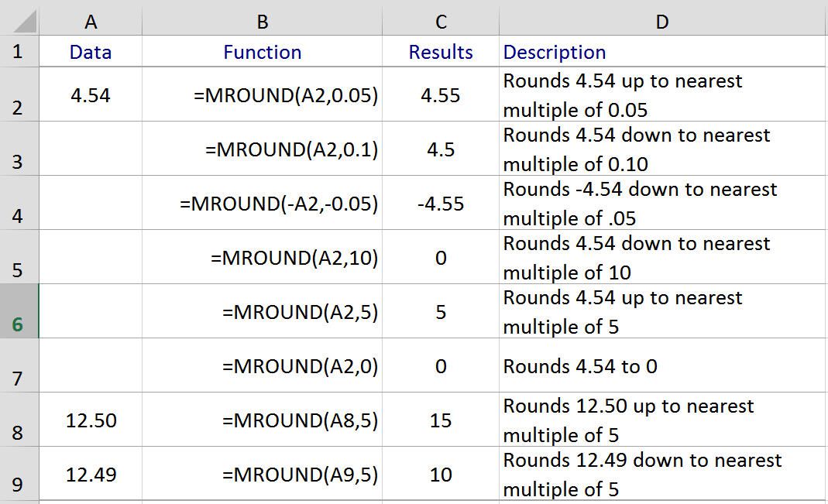Click the Select All corner triangle
Screen dimensions: 828x504
pos(19,19)
